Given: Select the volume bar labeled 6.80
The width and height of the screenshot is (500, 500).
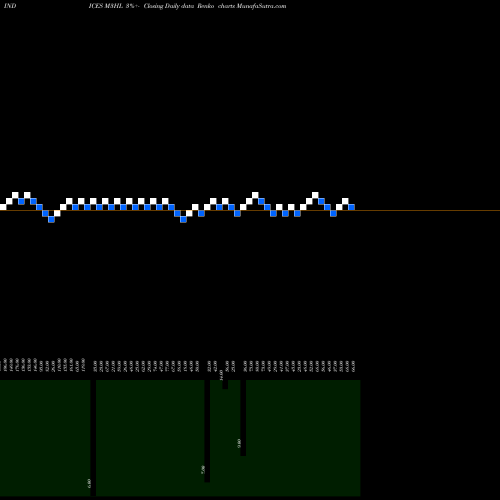Looking at the screenshot, I should [x=93, y=438].
